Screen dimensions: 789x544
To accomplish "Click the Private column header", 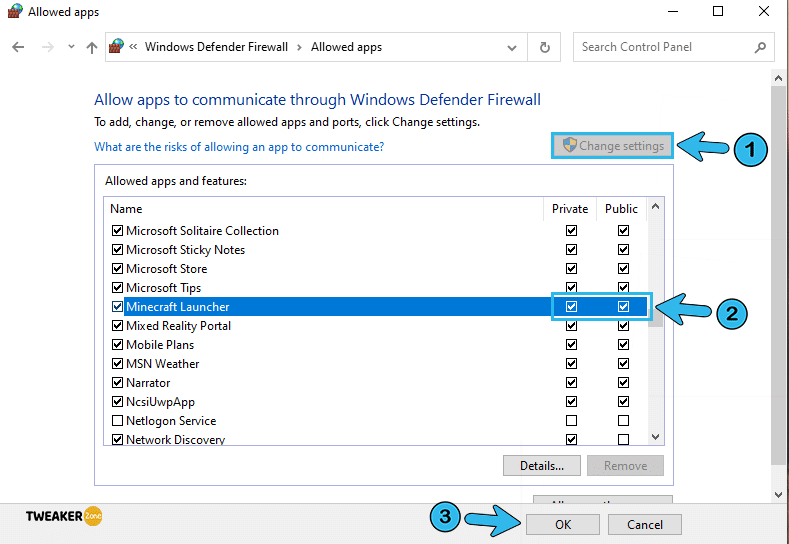I will point(570,209).
